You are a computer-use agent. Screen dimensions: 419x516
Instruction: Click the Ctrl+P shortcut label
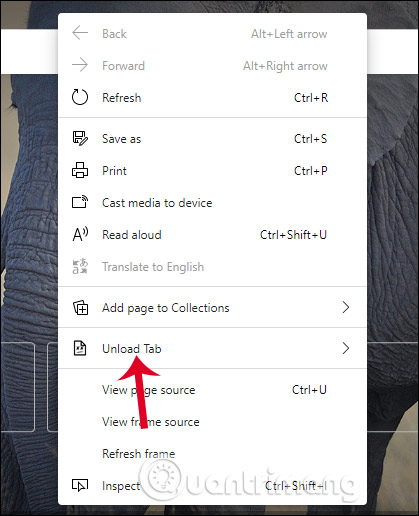click(311, 171)
